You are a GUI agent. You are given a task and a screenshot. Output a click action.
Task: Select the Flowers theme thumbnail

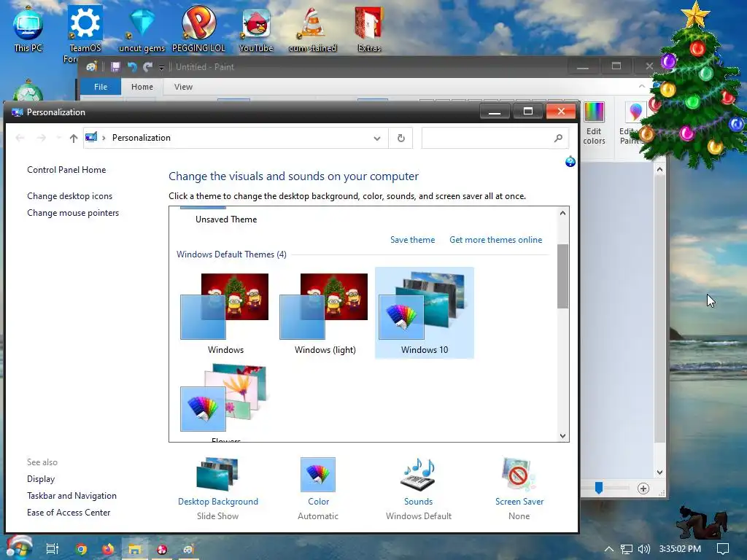225,402
